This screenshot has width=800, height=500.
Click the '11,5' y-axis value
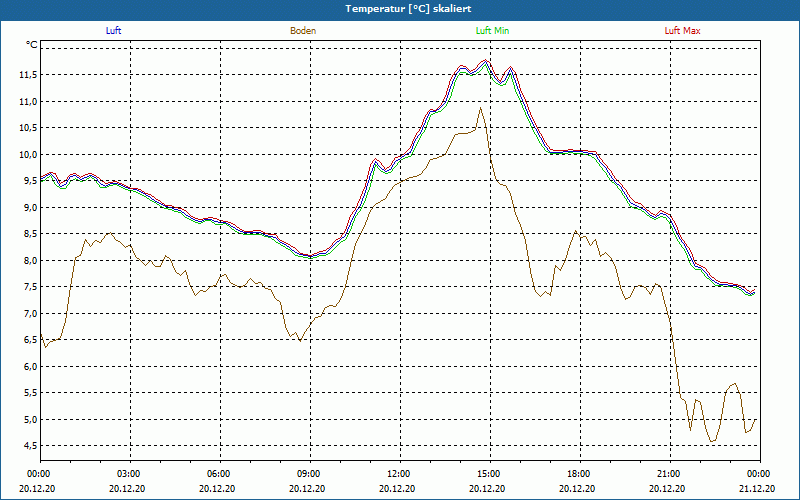point(29,75)
